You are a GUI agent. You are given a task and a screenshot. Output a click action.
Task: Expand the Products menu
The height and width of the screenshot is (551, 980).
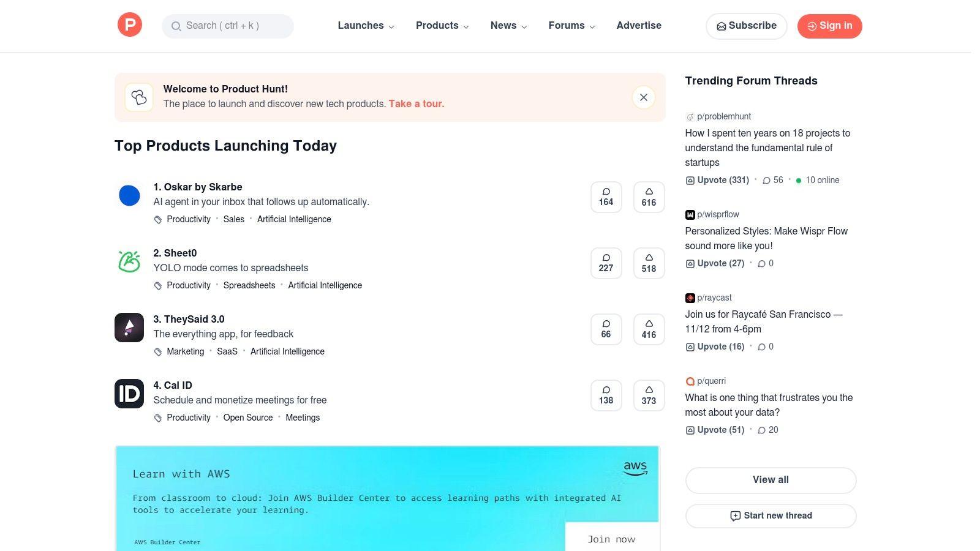442,26
